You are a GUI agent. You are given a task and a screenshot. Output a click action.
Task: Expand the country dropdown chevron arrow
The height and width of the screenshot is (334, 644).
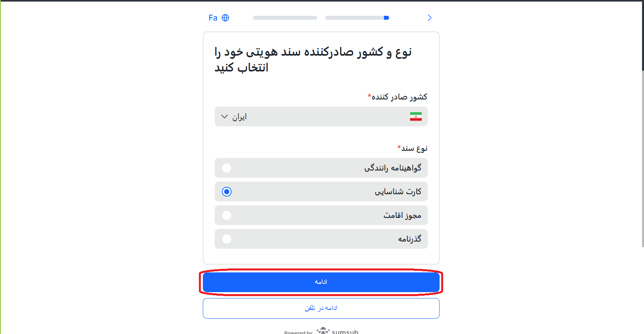(225, 116)
